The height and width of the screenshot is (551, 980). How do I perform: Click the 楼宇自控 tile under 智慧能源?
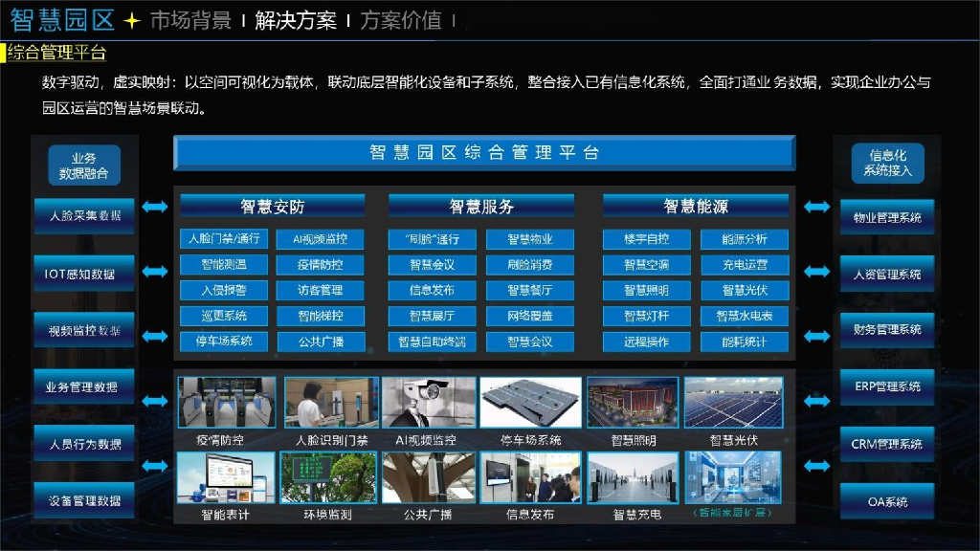(648, 239)
